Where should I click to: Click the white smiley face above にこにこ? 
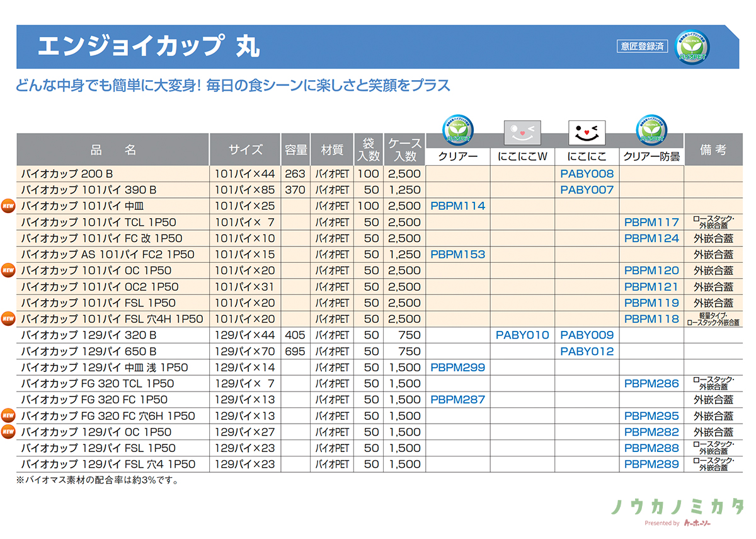click(x=587, y=132)
